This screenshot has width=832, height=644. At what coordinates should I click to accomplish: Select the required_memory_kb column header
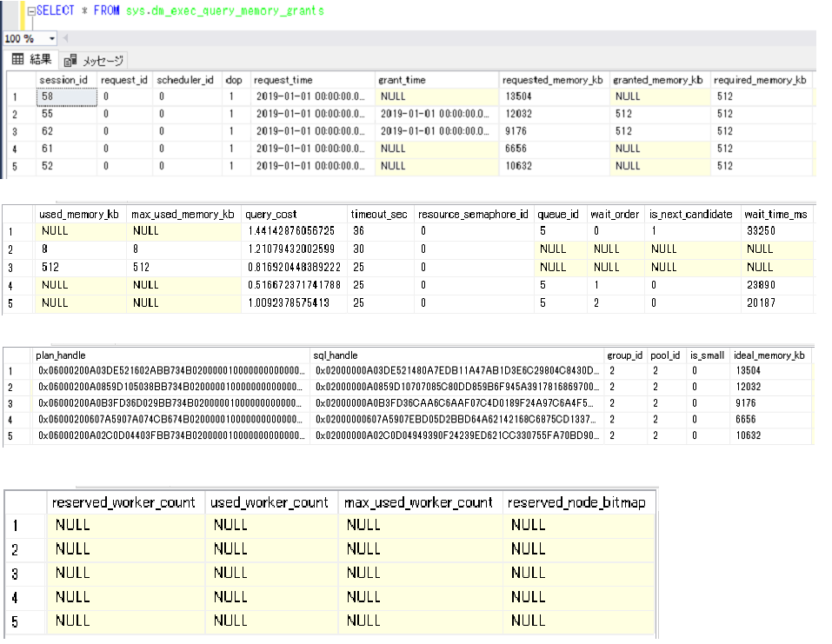point(762,80)
